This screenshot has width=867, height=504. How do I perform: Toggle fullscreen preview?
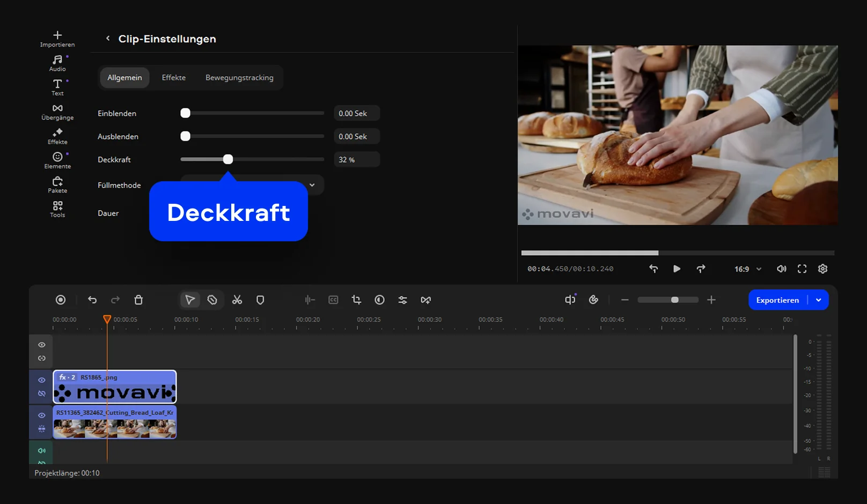[x=802, y=269]
